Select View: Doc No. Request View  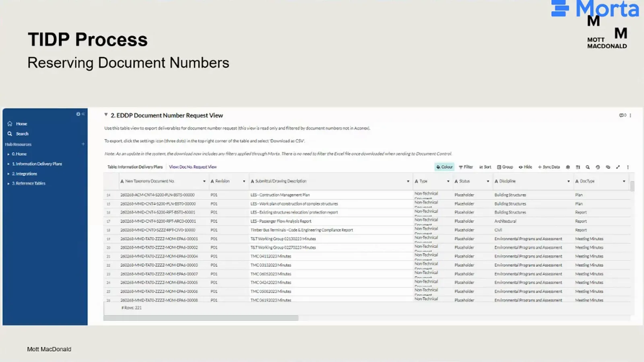193,167
